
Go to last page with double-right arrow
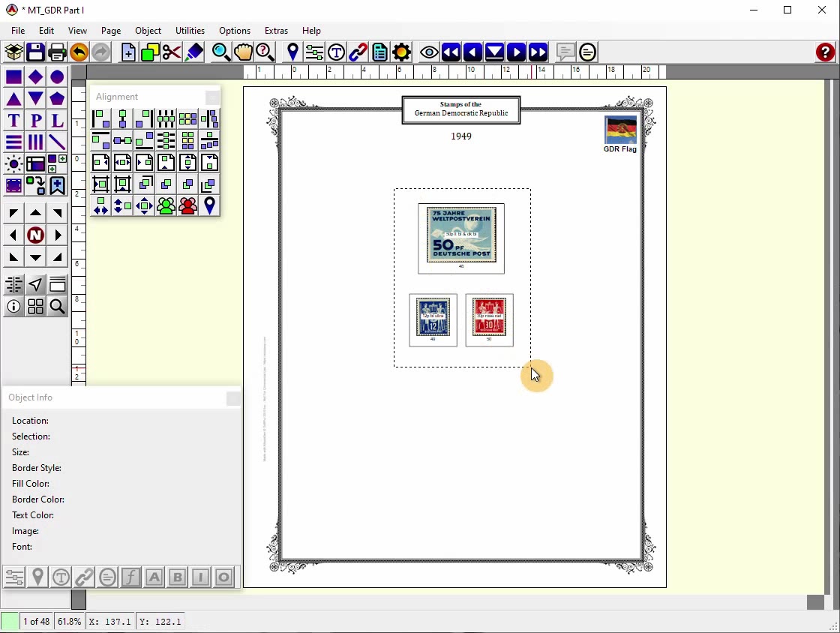tap(538, 52)
